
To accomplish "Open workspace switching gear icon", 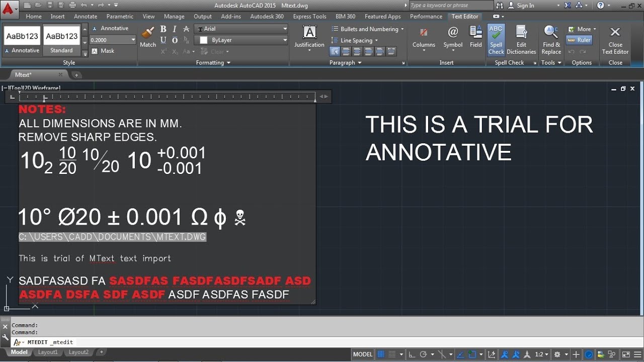I will coord(557,354).
